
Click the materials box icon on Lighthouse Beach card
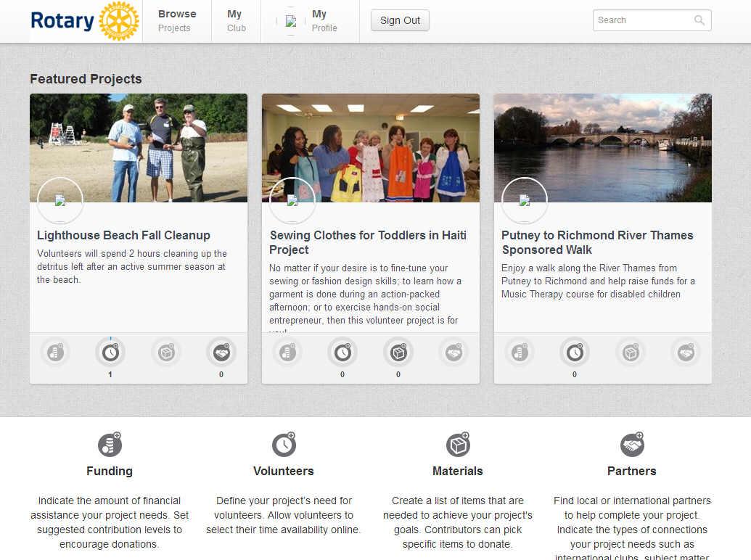pos(166,353)
